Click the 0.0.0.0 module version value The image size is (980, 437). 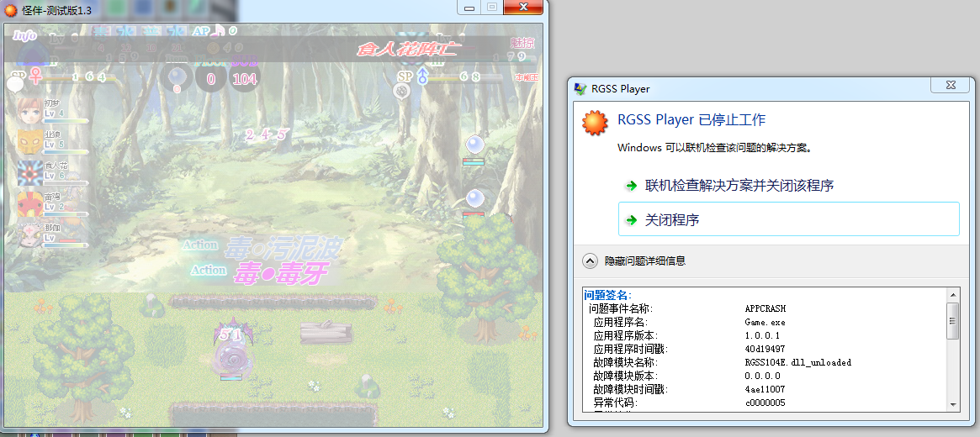pos(762,376)
